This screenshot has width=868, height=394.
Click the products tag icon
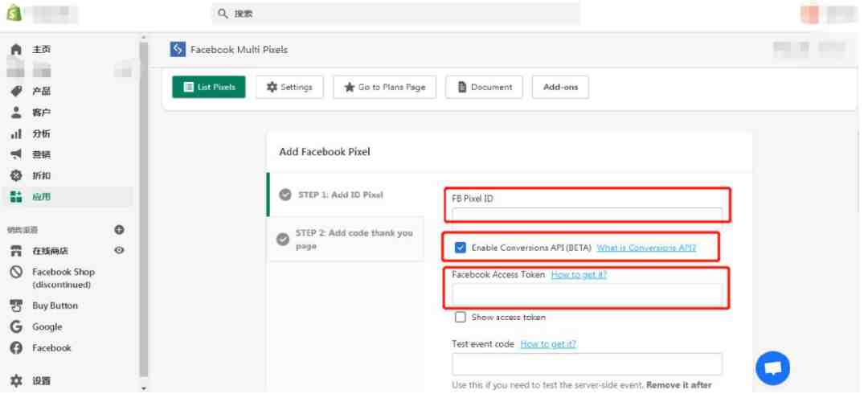point(16,92)
